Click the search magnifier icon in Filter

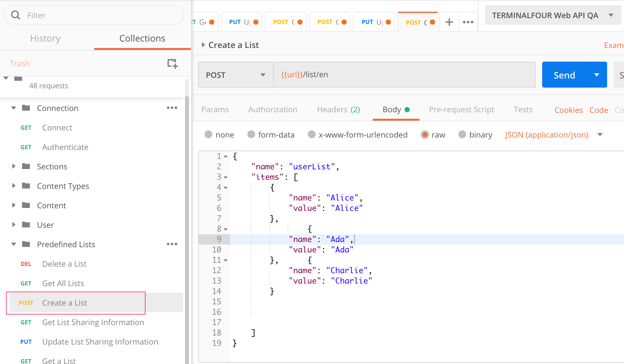16,15
